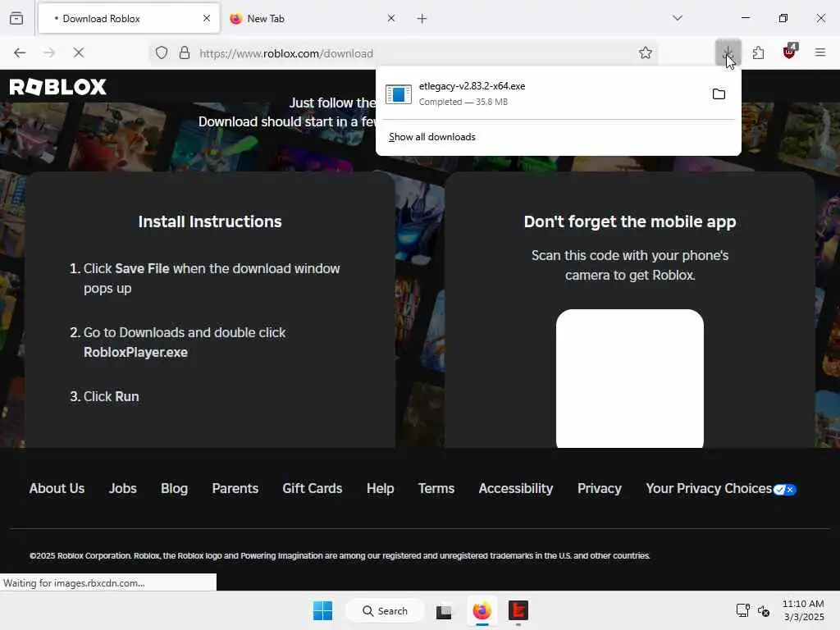The width and height of the screenshot is (840, 630).
Task: Open etlegacy-v2.83.2-x64.exe download entry
Action: coord(540,94)
